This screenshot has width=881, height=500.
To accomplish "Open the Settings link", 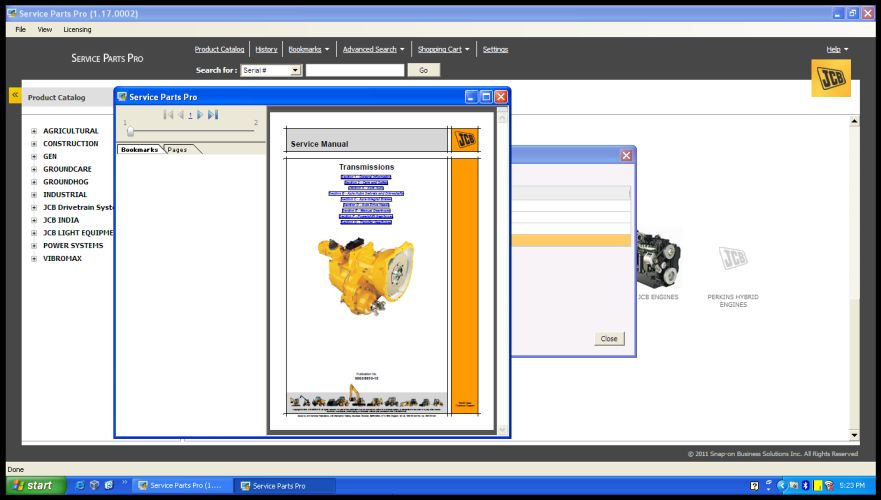I will (496, 49).
